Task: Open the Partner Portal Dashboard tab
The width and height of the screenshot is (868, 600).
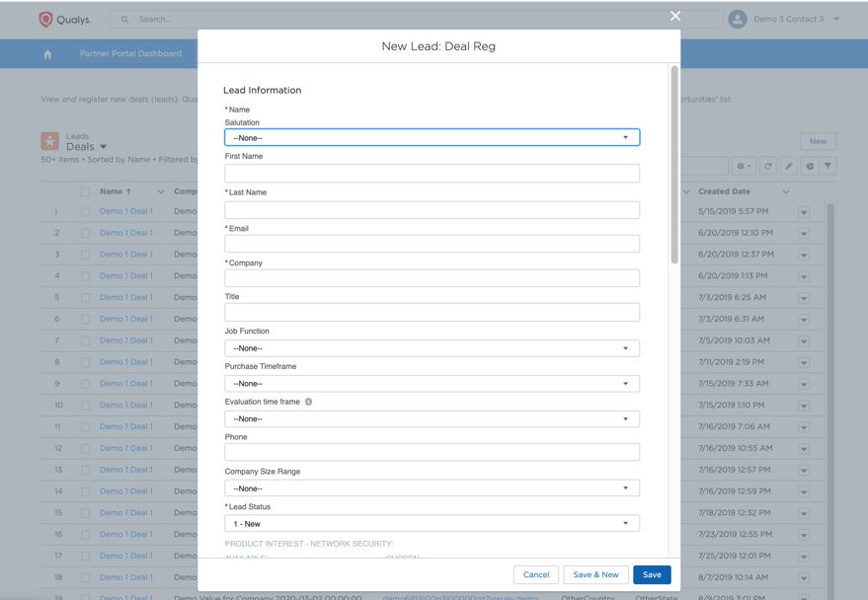Action: coord(130,53)
